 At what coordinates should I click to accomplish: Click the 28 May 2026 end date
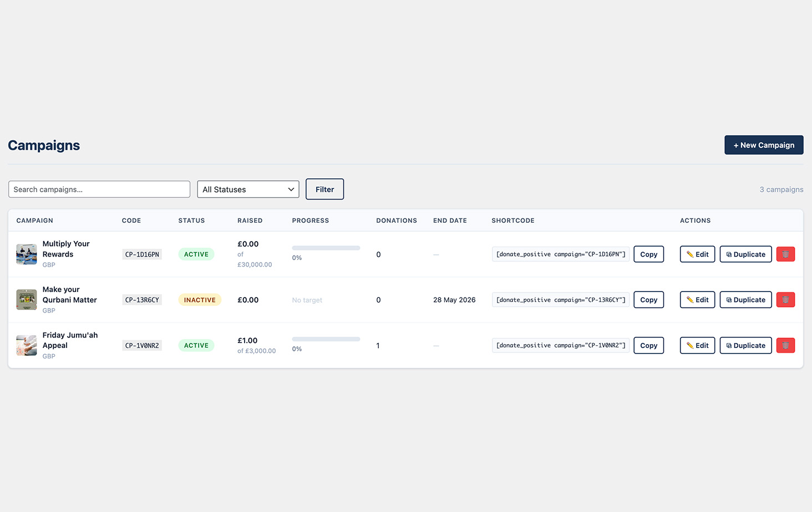point(454,300)
